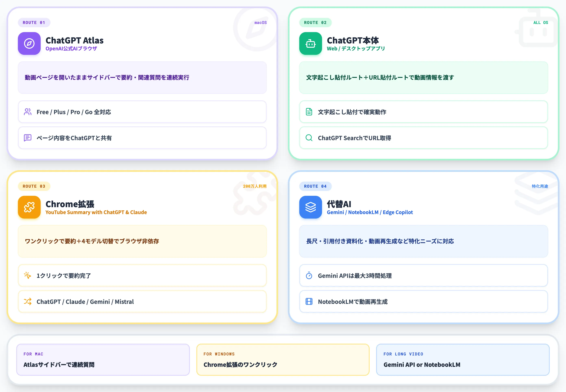This screenshot has width=566, height=392.
Task: Click the OpenAI公式AIブラウザ subtitle
Action: [x=71, y=49]
